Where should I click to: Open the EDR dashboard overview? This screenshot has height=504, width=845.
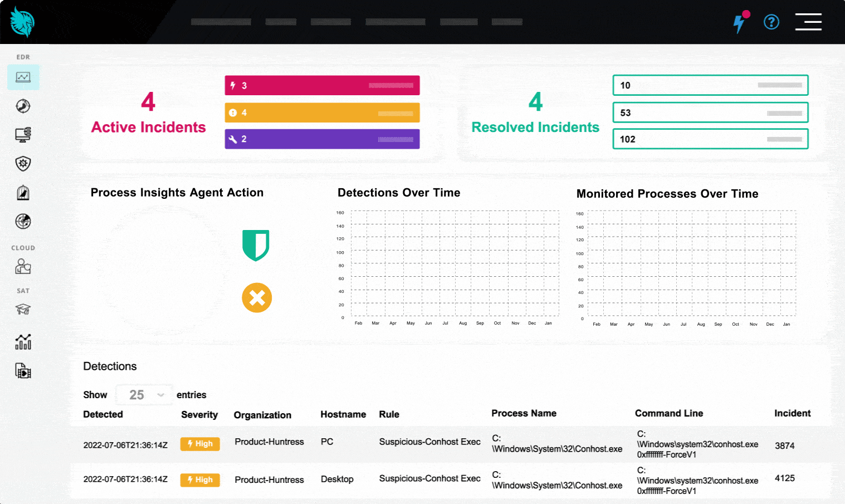[23, 77]
